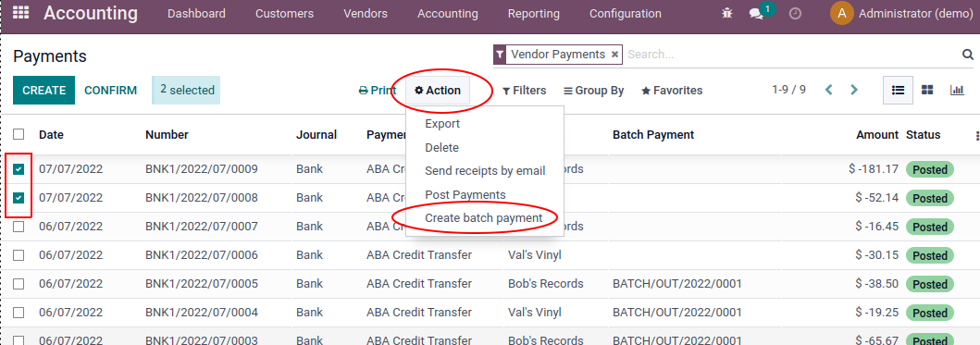
Task: Click the Accounting app title
Action: pos(91,13)
